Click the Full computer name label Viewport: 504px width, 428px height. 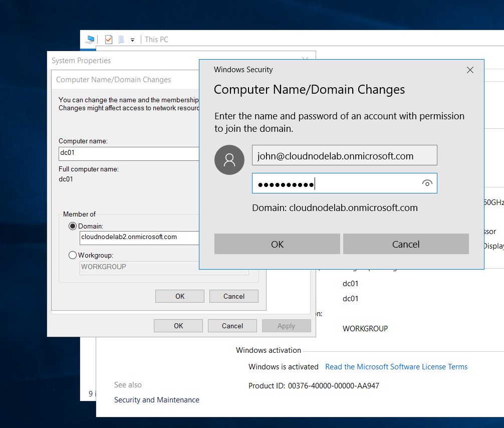tap(89, 169)
